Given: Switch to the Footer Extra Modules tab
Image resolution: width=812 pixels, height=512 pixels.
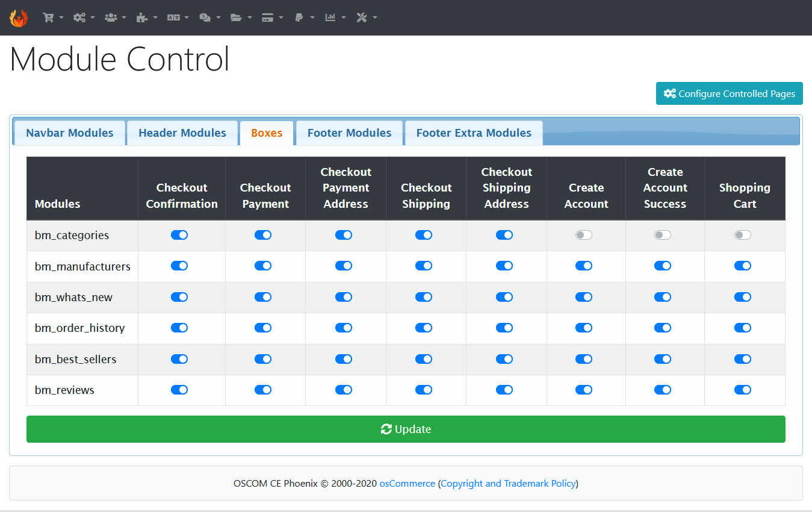Looking at the screenshot, I should pos(474,133).
